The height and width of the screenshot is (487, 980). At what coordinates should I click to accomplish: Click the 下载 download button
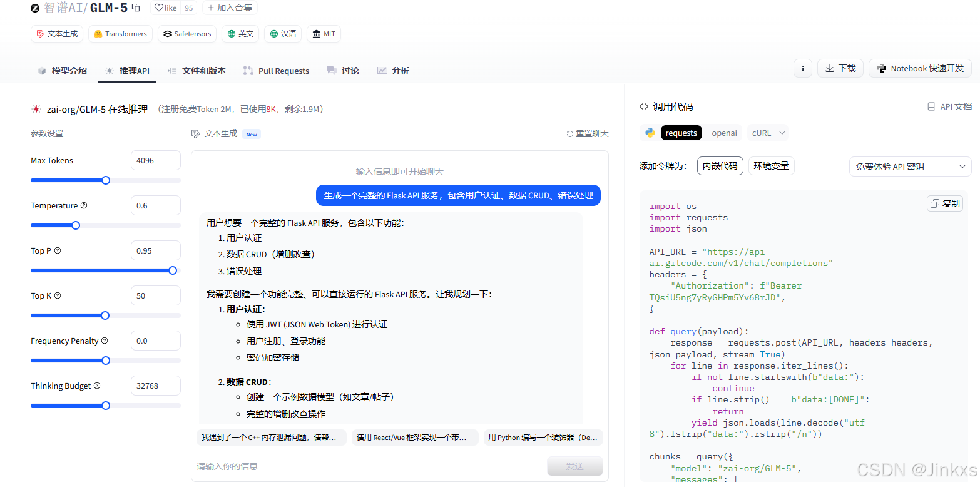[840, 68]
